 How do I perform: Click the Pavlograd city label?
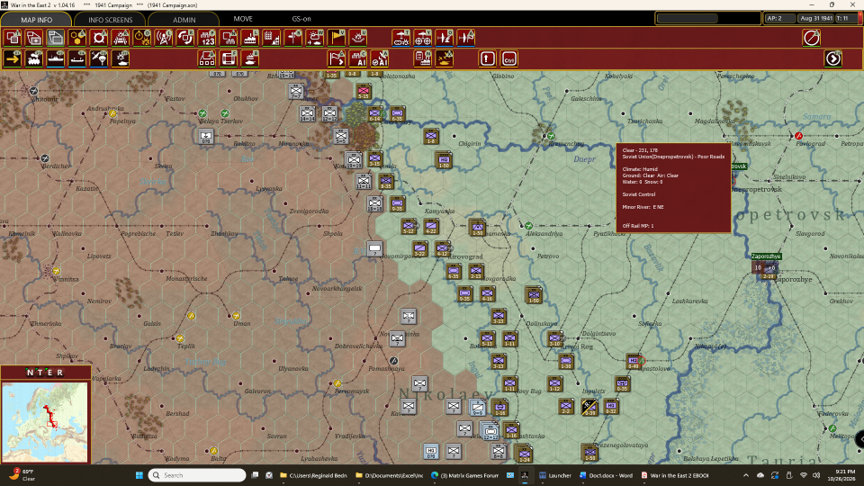812,143
